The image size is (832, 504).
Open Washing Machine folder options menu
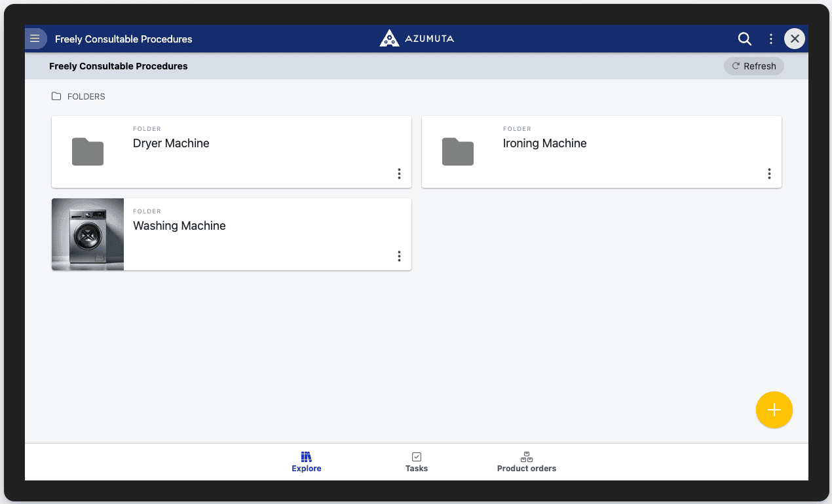pyautogui.click(x=399, y=256)
